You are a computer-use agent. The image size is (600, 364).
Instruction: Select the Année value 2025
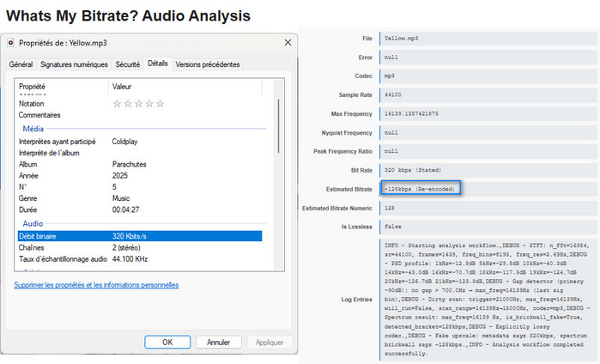point(120,176)
